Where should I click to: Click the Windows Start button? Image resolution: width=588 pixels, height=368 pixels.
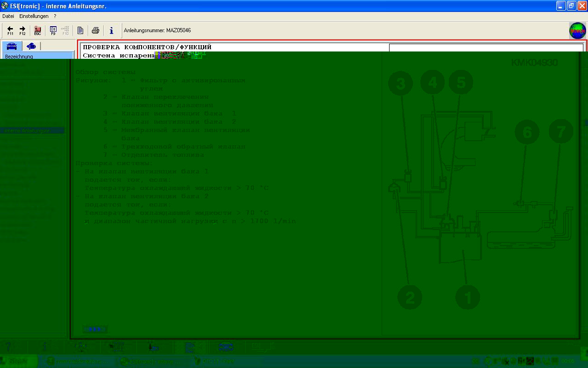tap(18, 361)
